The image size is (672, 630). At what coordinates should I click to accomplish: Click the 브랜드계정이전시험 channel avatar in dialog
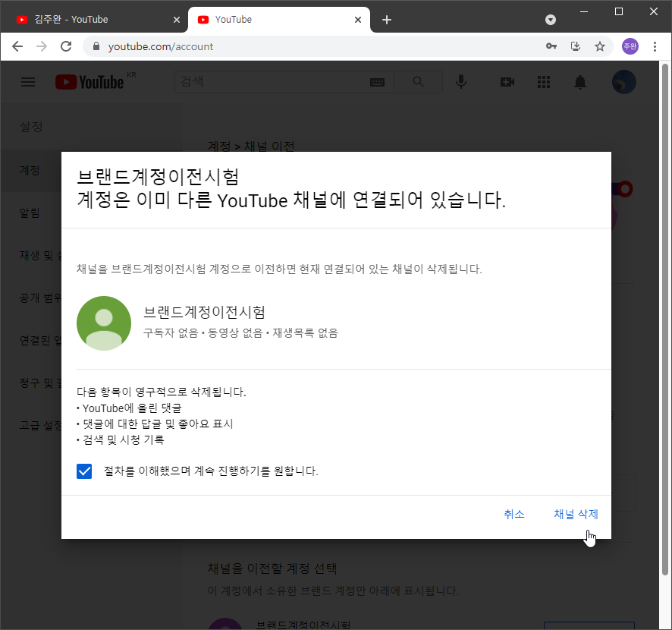(x=104, y=323)
